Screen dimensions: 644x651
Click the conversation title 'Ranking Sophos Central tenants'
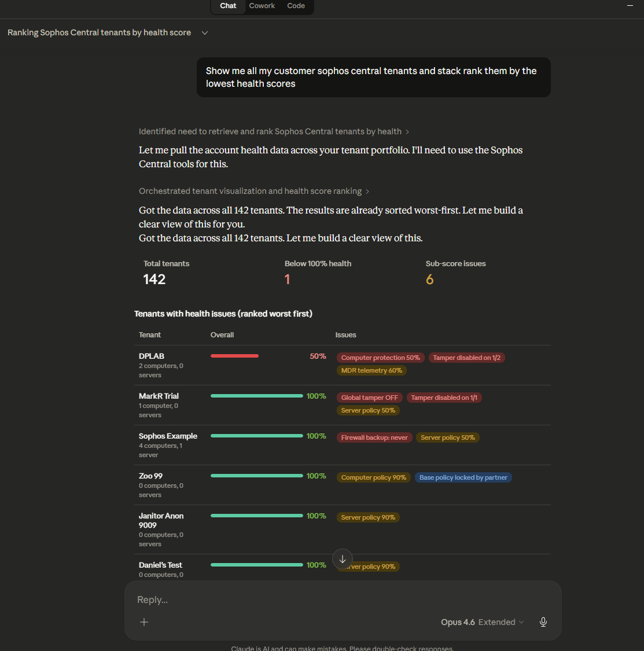100,32
